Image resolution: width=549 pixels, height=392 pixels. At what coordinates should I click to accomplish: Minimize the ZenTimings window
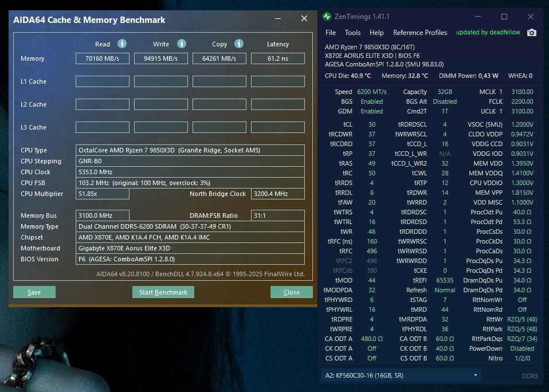pos(478,17)
